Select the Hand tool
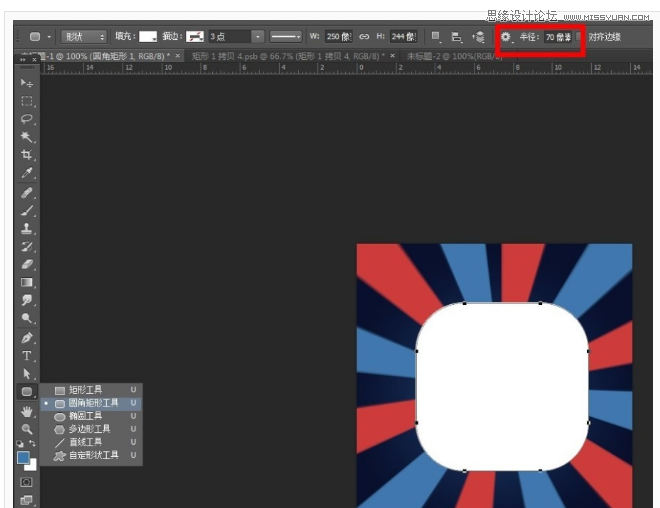This screenshot has width=660, height=508. 27,411
